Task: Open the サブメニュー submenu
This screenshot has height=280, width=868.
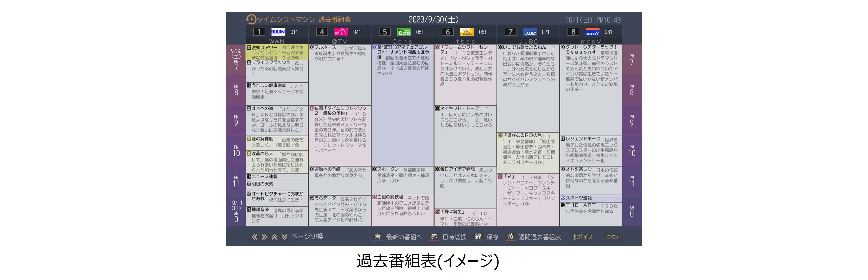Action: [x=612, y=237]
